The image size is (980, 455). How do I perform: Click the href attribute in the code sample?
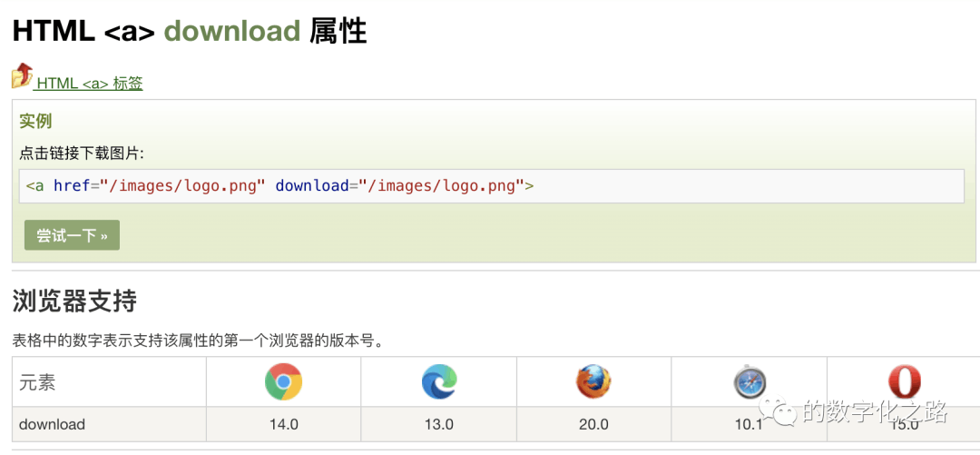(x=72, y=186)
